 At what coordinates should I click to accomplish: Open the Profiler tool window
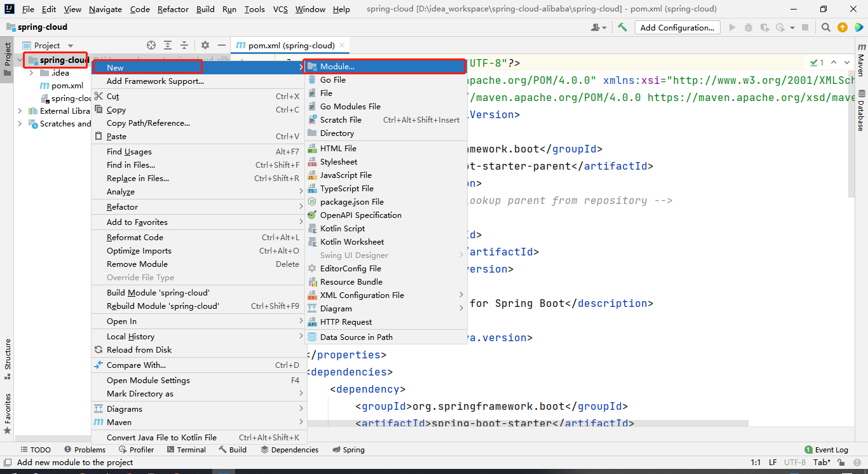136,449
